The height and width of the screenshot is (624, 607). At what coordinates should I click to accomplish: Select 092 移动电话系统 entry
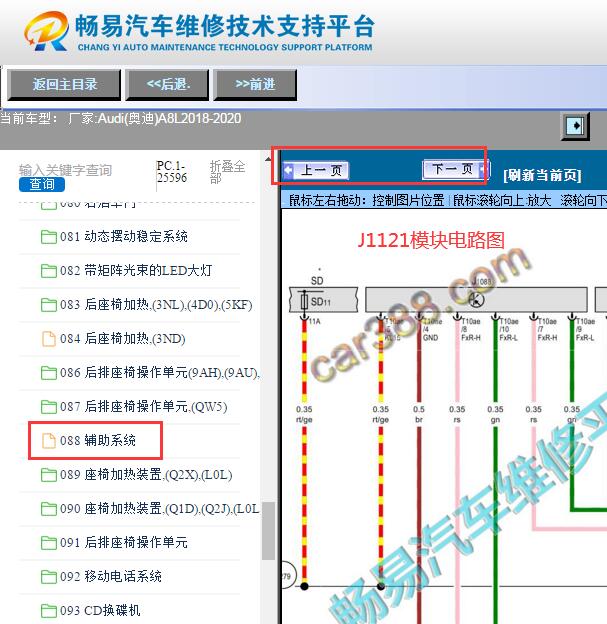pyautogui.click(x=111, y=576)
